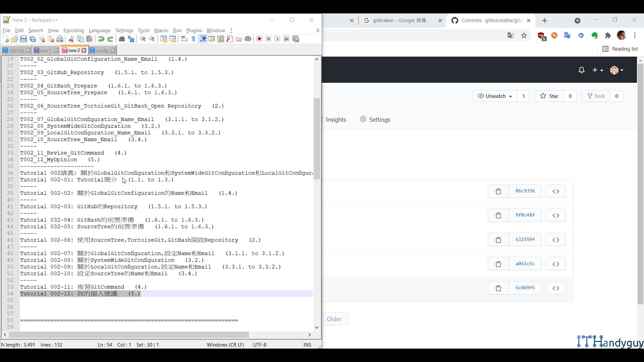Open the Encoding menu
Viewport: 644px width, 362px height.
click(73, 31)
